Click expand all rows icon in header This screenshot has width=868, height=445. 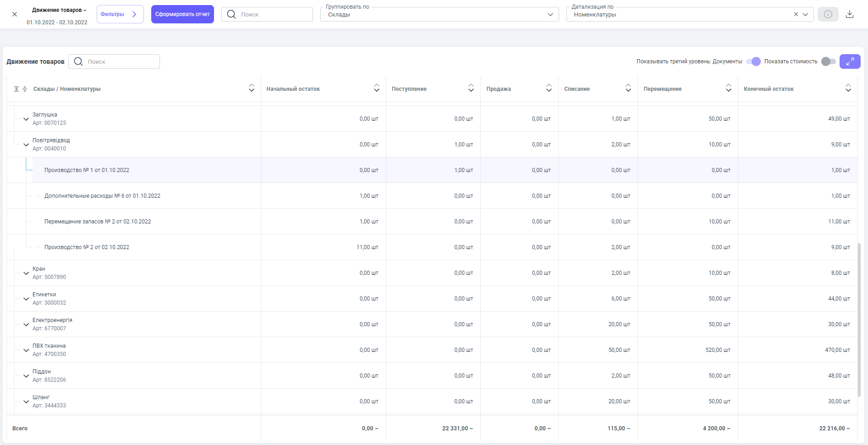click(16, 89)
